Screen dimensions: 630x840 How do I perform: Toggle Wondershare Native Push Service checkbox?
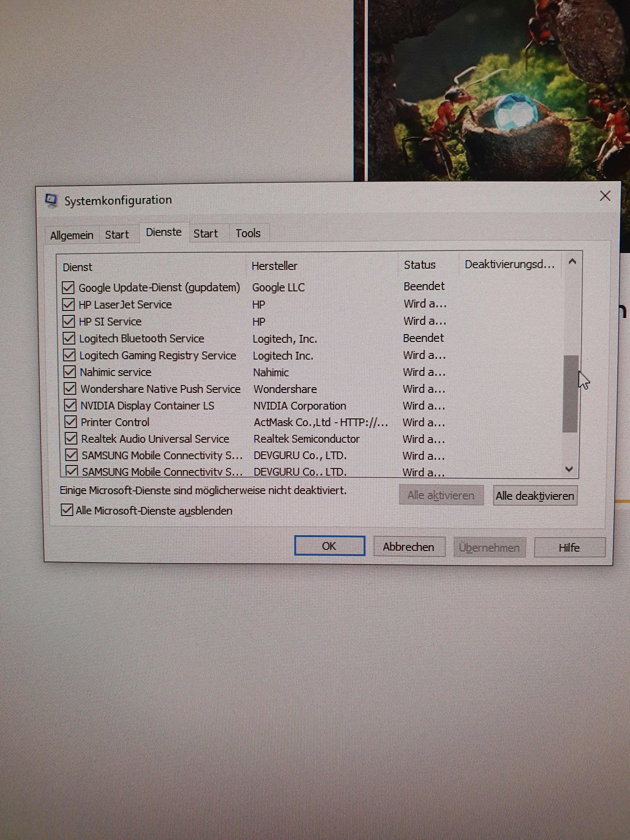(70, 389)
